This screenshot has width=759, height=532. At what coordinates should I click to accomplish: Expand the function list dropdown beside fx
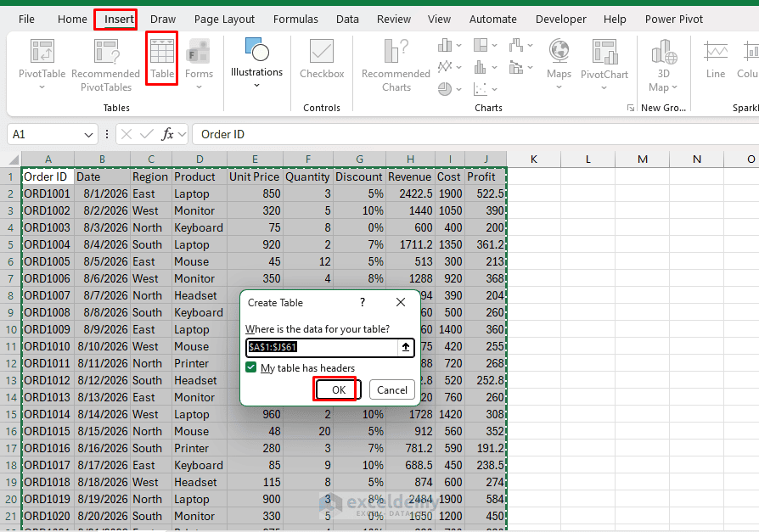[182, 134]
